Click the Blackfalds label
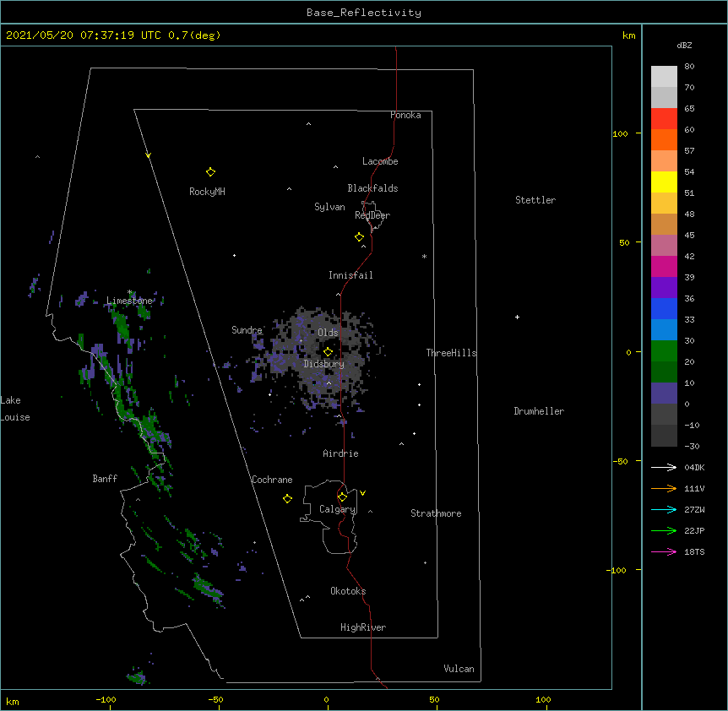728x711 pixels. coord(372,188)
